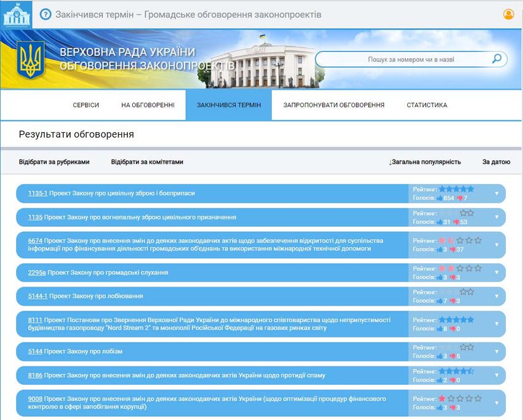The image size is (523, 420).
Task: Click thumbs down for bill 8186
Action: pos(453,380)
